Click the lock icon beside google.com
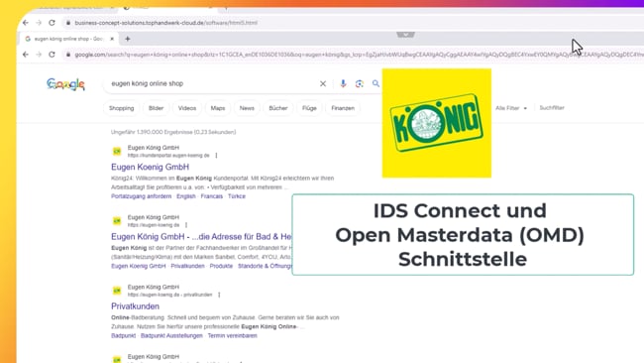The image size is (644, 363). (x=68, y=55)
